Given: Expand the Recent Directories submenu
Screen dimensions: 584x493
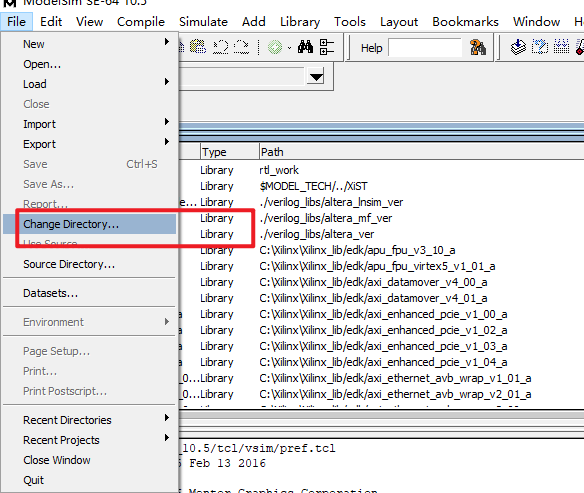Looking at the screenshot, I should (x=89, y=420).
